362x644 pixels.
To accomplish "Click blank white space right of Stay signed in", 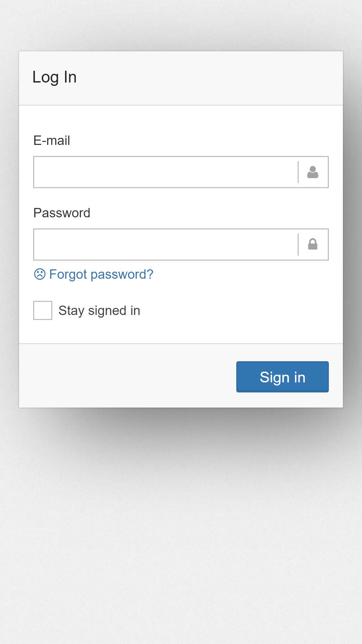I will tap(235, 311).
